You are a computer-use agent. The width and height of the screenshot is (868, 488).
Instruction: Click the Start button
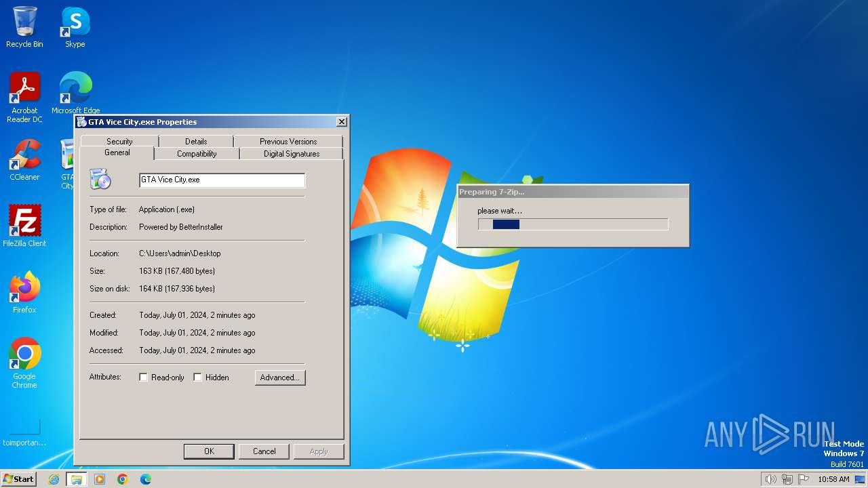click(x=18, y=479)
